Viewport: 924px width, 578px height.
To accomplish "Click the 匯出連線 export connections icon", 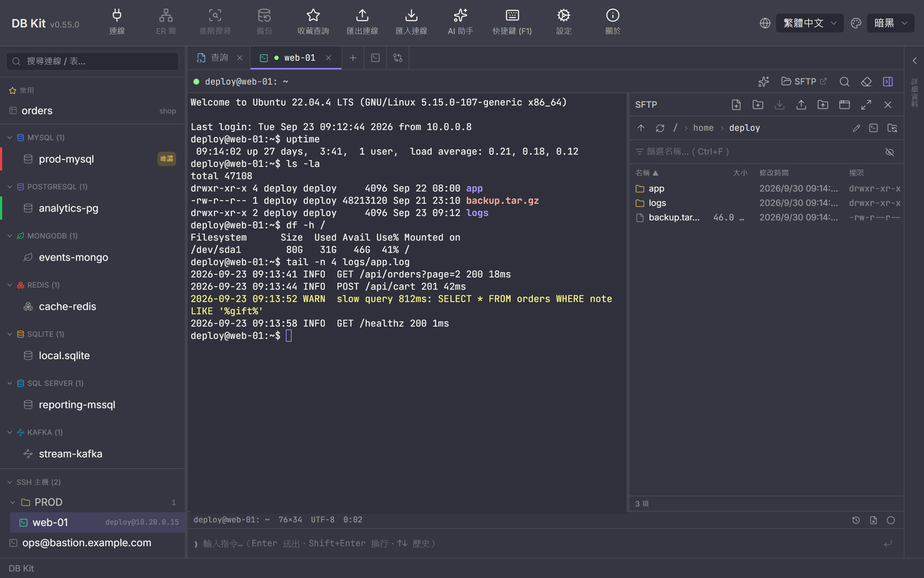I will point(362,23).
